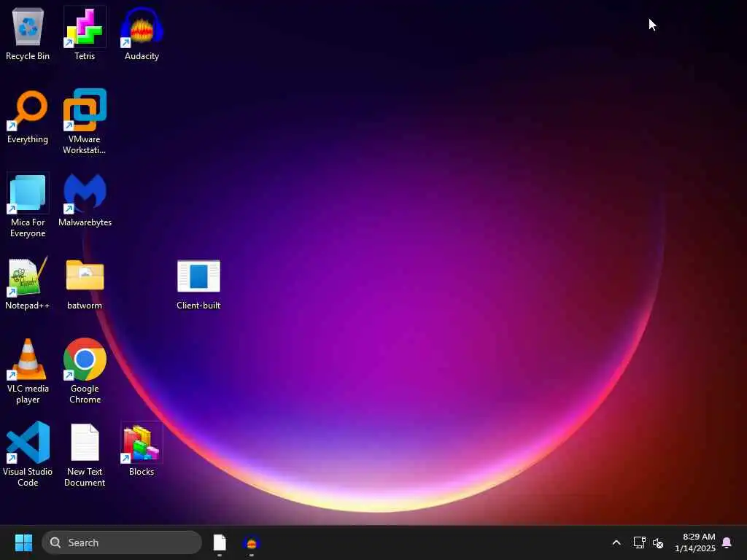The height and width of the screenshot is (560, 747).
Task: Select the Notepad++ desktop icon
Action: tap(28, 284)
